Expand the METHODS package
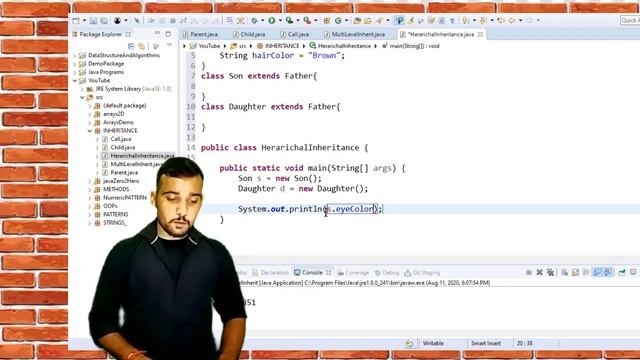 pos(90,189)
